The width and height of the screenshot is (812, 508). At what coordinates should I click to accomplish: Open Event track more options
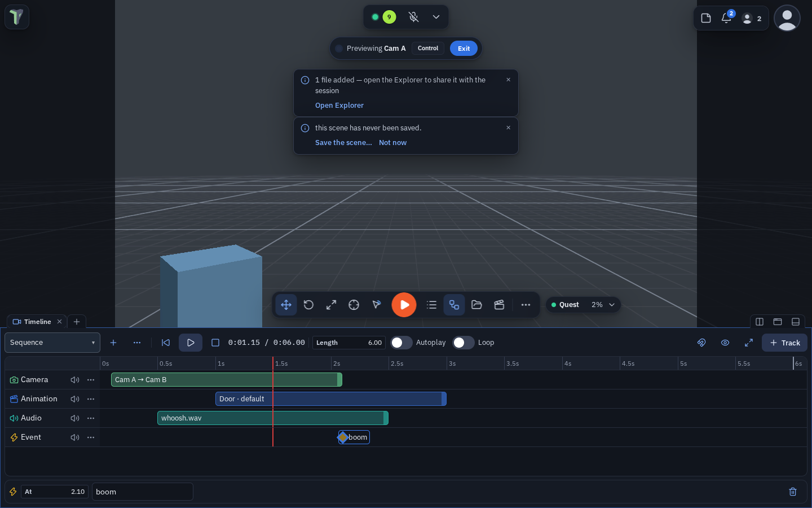click(91, 437)
